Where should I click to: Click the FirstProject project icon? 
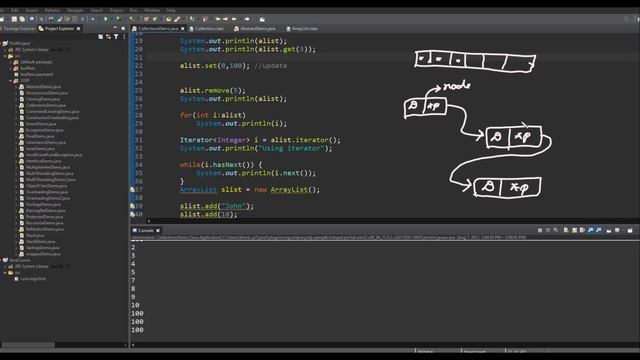[5, 43]
